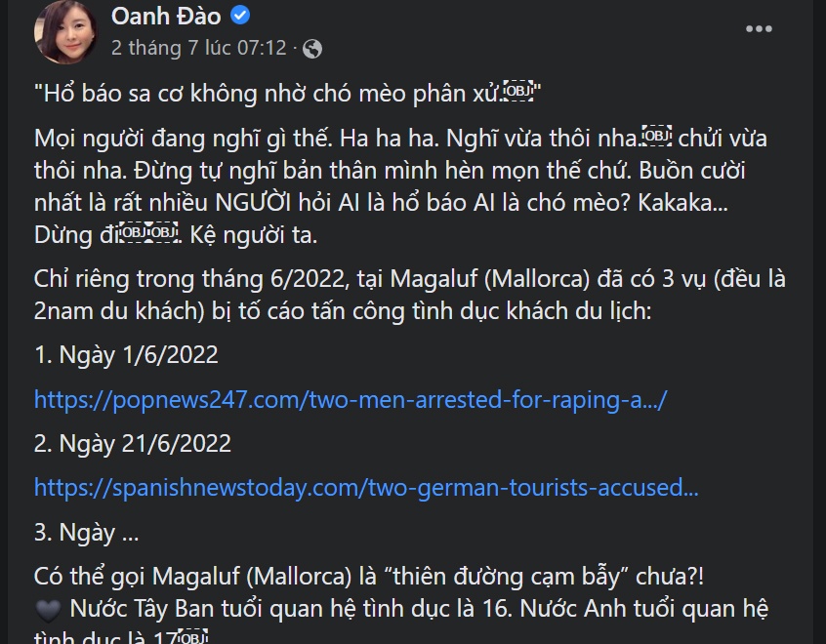This screenshot has width=826, height=644.
Task: Click the [OBJ] placeholder after tình dục là 17
Action: pyautogui.click(x=191, y=636)
